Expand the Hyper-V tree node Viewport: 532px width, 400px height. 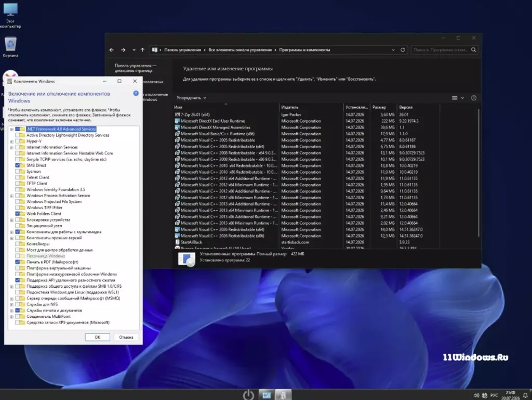11,141
